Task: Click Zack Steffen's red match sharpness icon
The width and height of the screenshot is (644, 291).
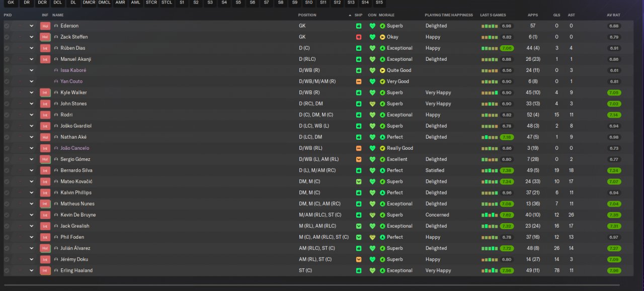Action: pos(359,37)
